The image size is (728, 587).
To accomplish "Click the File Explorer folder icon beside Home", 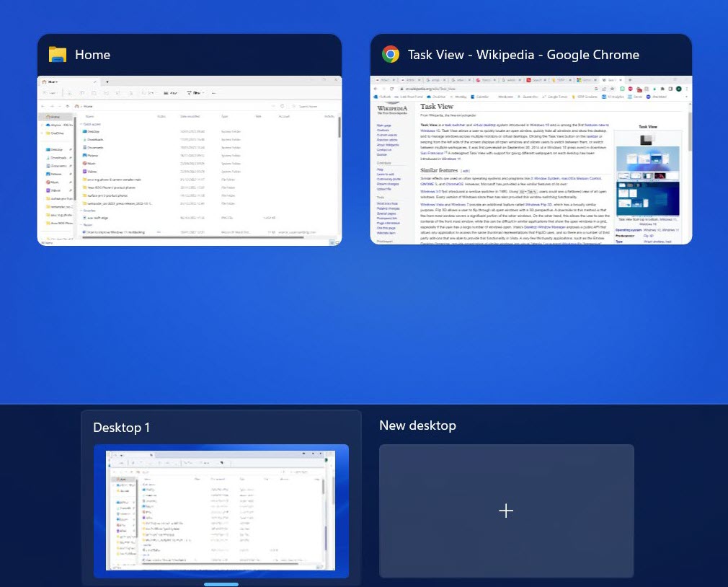I will [x=58, y=54].
